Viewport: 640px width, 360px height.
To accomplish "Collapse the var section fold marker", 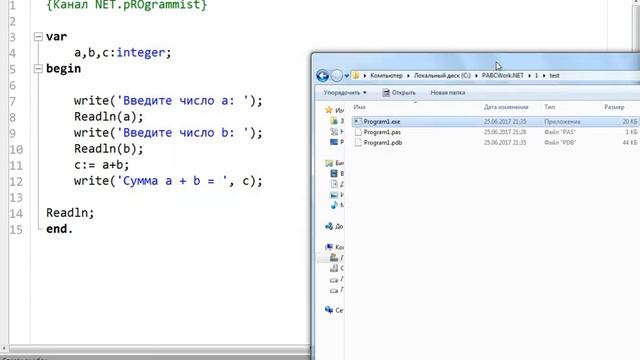I will [x=38, y=37].
